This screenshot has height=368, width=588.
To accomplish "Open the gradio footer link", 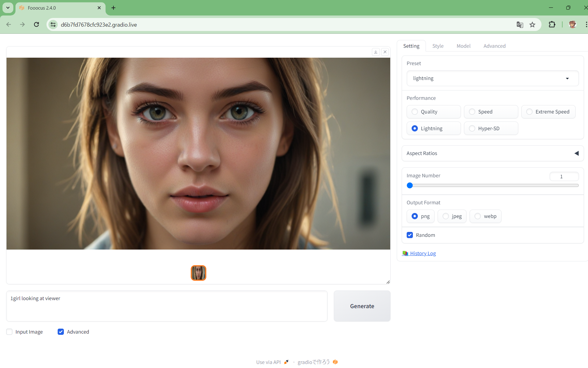I will (314, 362).
